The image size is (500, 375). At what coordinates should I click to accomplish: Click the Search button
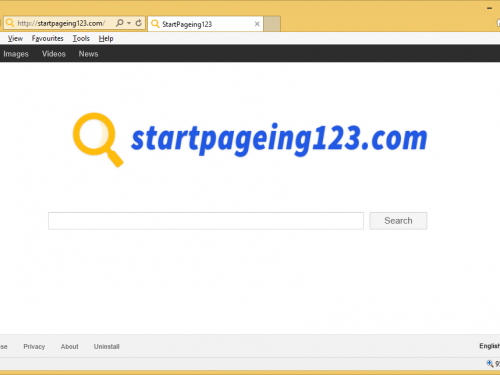[398, 221]
